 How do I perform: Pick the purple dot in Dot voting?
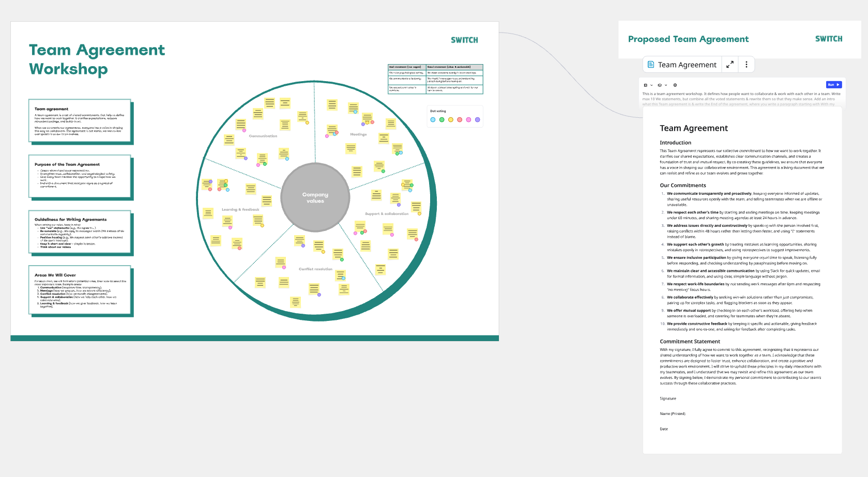(x=477, y=120)
